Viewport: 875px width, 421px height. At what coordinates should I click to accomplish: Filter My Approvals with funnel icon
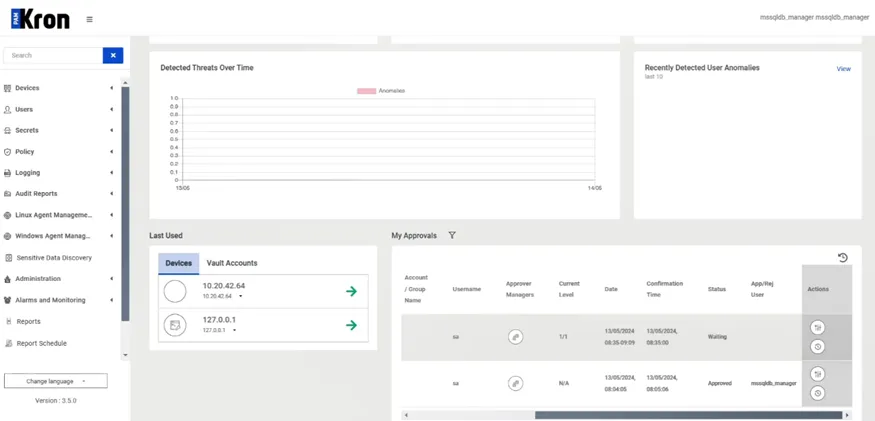[452, 236]
